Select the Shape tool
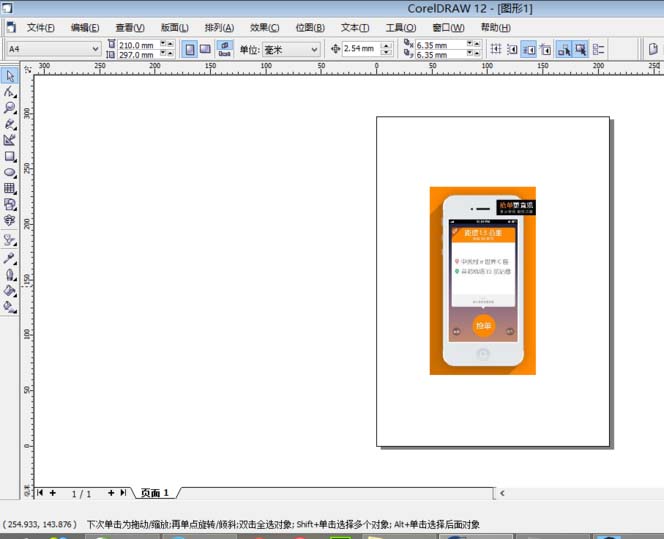The height and width of the screenshot is (539, 664). [10, 91]
